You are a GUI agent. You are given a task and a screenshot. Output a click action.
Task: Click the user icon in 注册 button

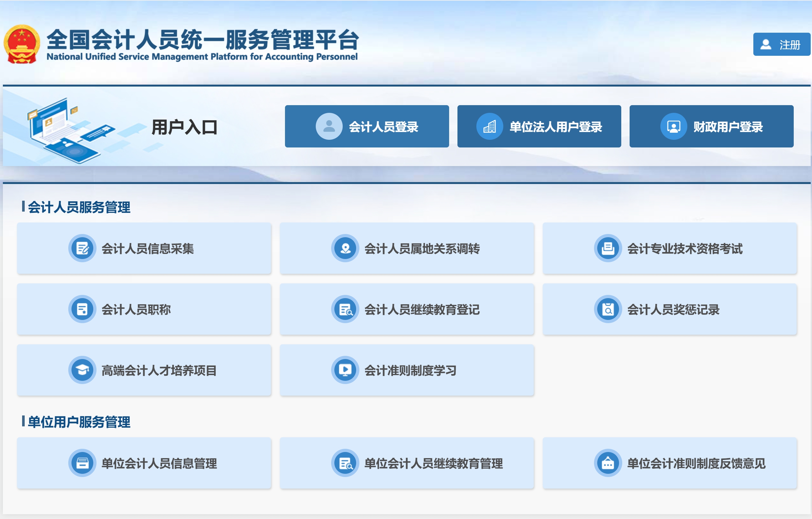click(766, 45)
